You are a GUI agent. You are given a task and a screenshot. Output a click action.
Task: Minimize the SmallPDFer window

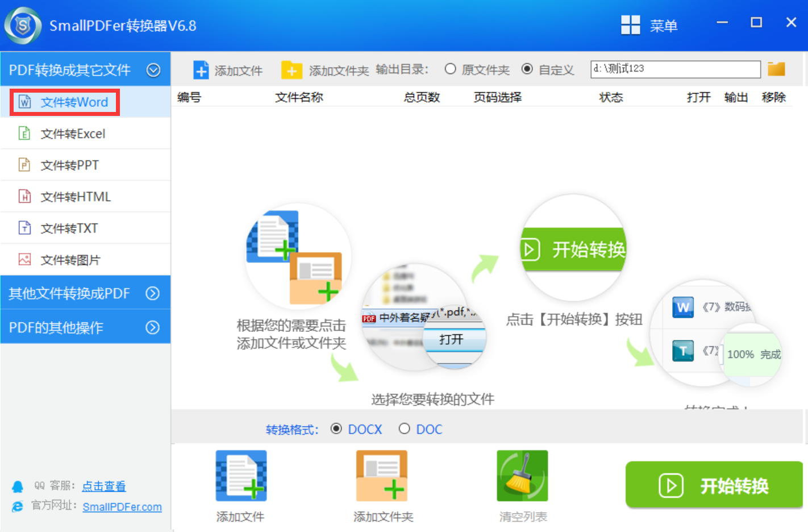722,23
